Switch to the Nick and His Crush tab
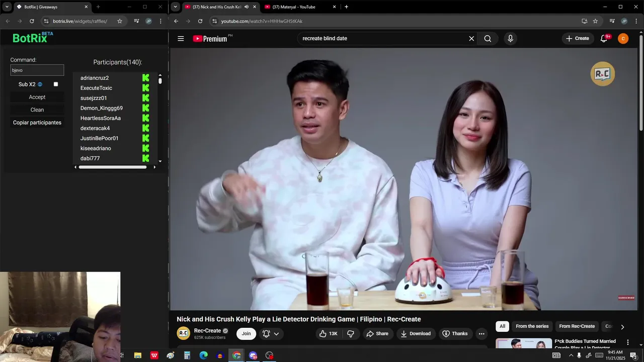Viewport: 644px width, 362px height. [x=220, y=7]
